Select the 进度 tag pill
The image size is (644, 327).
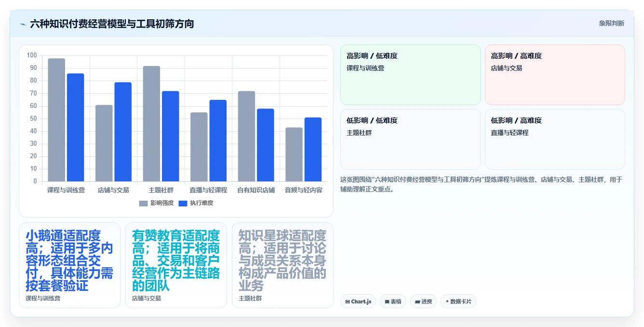point(424,301)
